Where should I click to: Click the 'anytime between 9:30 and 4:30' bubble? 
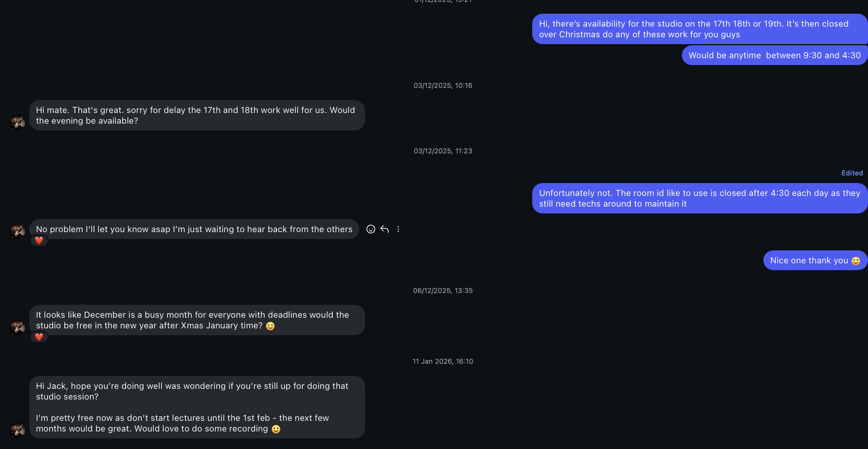pyautogui.click(x=775, y=55)
